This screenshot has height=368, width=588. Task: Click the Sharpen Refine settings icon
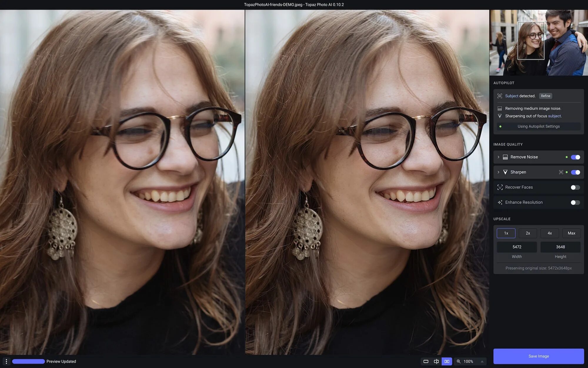560,172
